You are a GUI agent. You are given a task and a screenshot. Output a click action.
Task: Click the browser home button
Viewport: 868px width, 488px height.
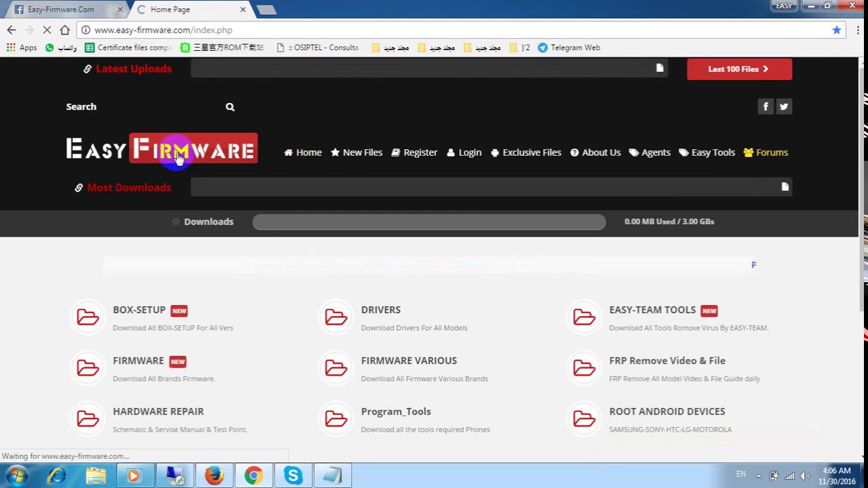pyautogui.click(x=64, y=30)
